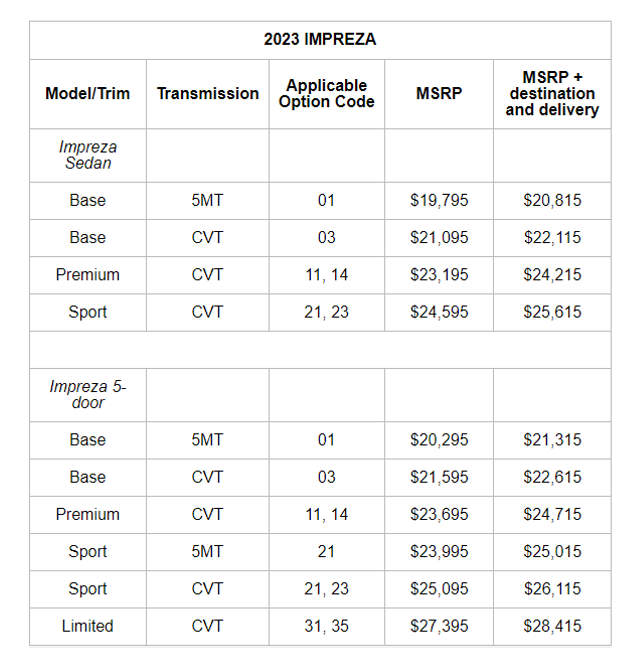Select the $23,195 Premium sedan MSRP
This screenshot has width=628, height=661.
[x=439, y=275]
